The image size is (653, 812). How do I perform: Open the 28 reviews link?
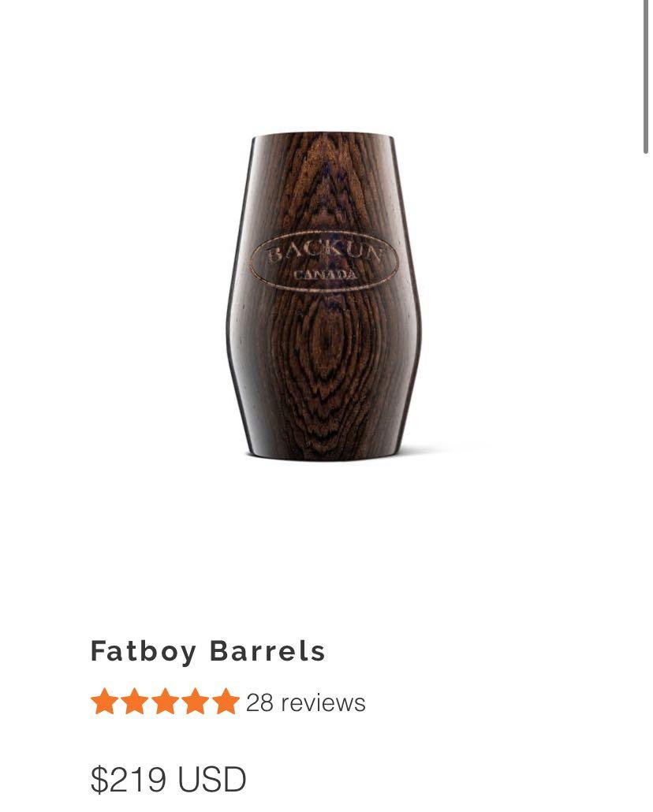(x=306, y=702)
